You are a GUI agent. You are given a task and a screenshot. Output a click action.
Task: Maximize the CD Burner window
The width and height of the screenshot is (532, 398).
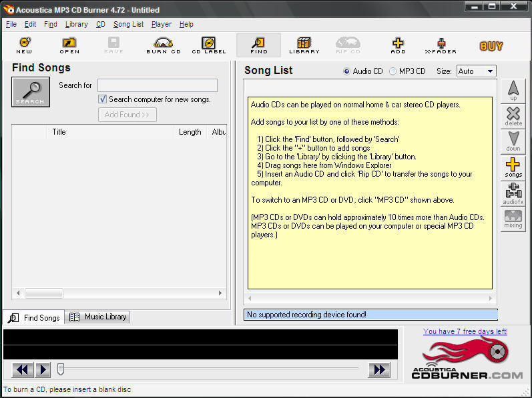[493, 7]
